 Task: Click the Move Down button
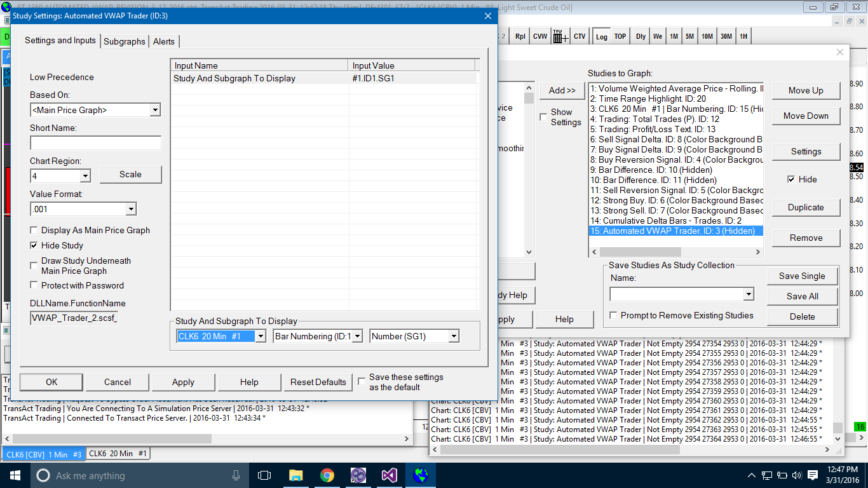[x=806, y=116]
